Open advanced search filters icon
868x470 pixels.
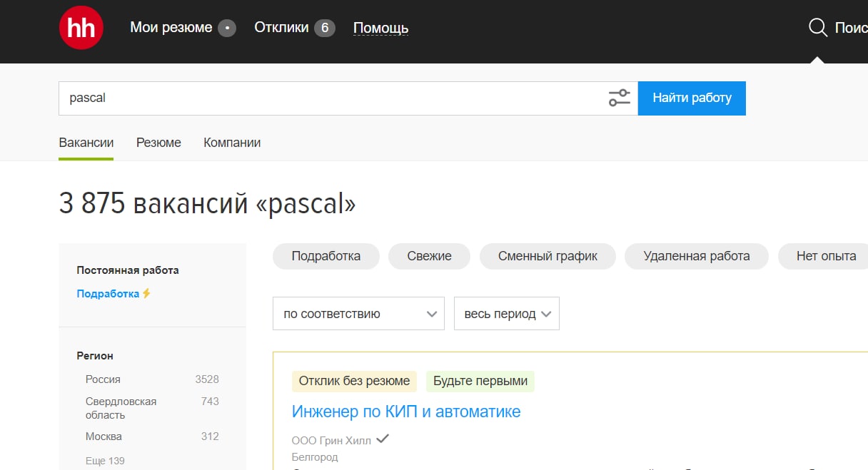[x=619, y=98]
